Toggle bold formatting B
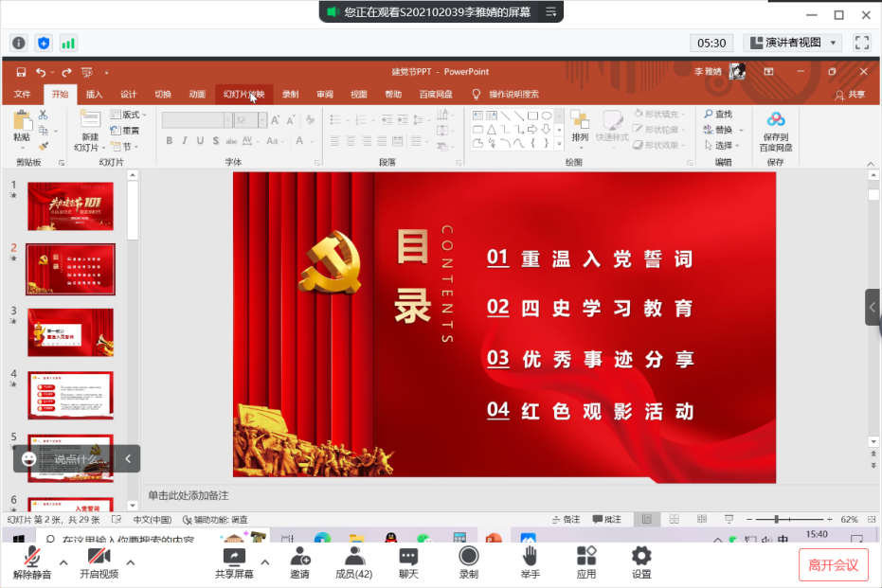Image resolution: width=882 pixels, height=588 pixels. pyautogui.click(x=169, y=140)
